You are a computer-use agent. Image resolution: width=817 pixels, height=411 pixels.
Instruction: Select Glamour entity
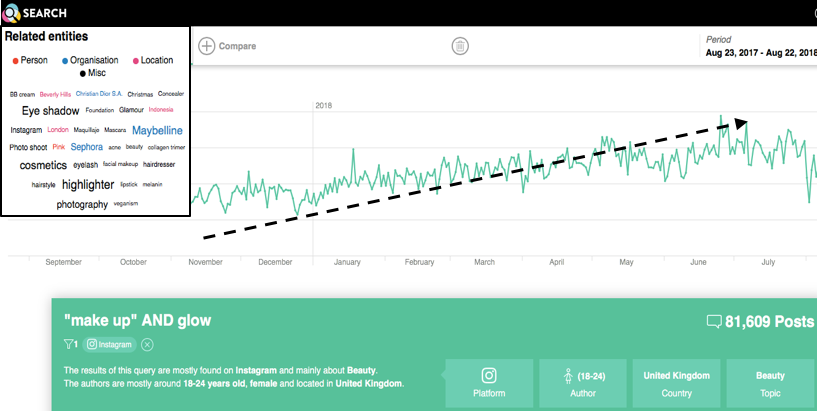pos(131,110)
